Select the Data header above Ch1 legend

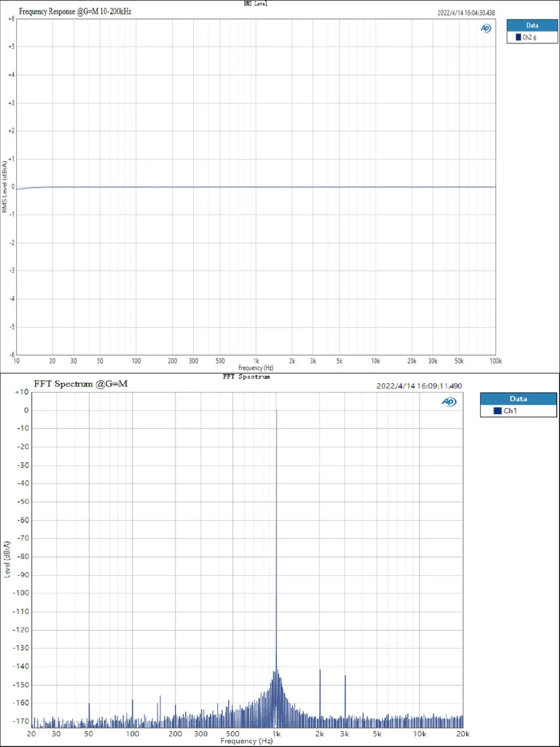(x=518, y=399)
